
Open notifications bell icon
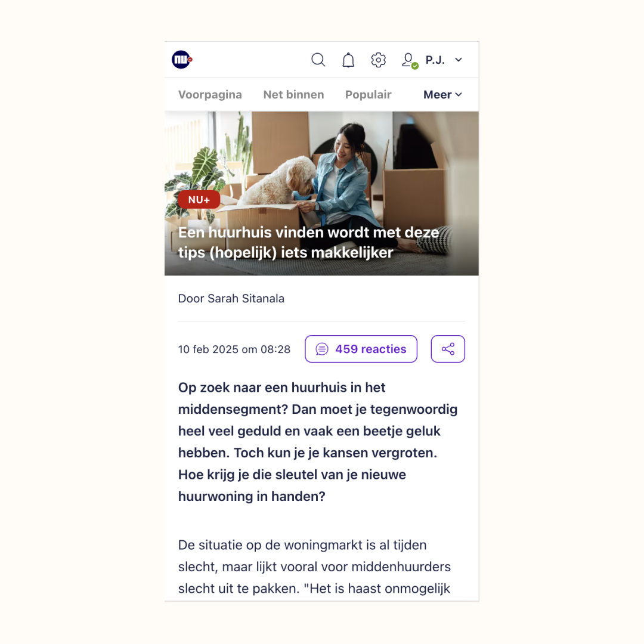348,60
